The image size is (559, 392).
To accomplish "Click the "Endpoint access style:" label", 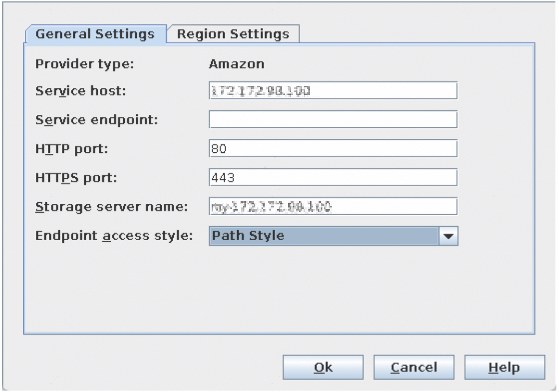I will (x=113, y=236).
